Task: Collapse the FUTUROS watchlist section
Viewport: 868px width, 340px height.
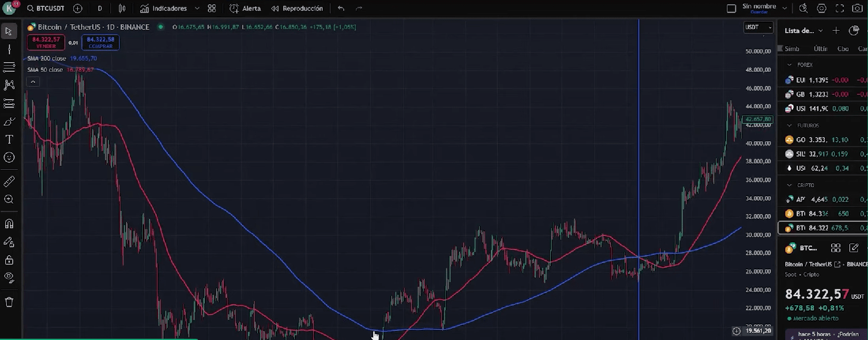Action: pos(789,125)
